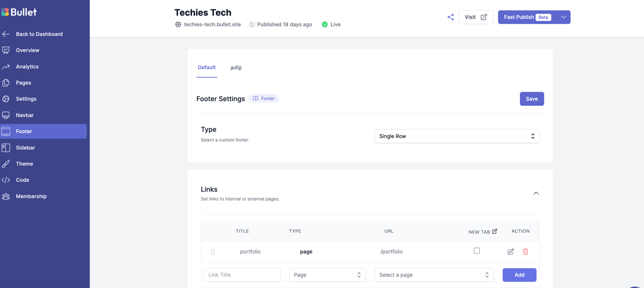644x288 pixels.
Task: Focus the Link Title input field
Action: point(242,275)
